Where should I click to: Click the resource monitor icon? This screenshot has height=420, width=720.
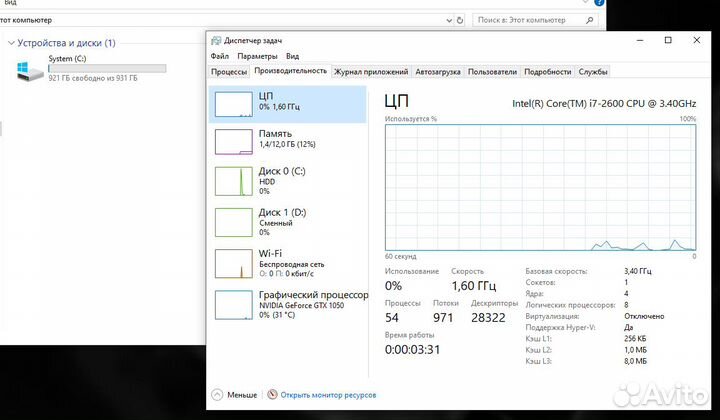[x=272, y=394]
